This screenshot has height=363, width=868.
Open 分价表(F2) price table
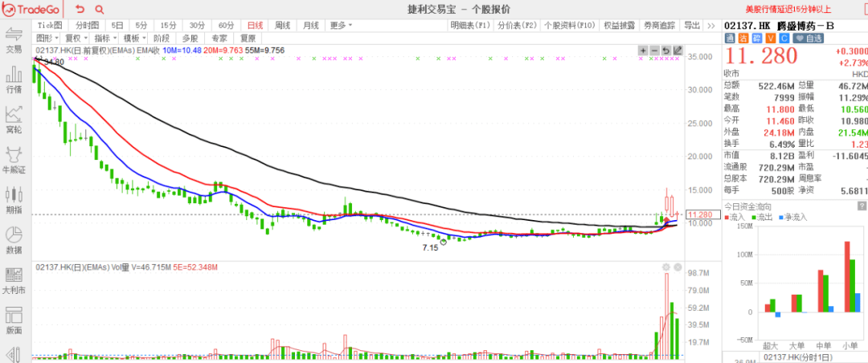click(x=517, y=26)
